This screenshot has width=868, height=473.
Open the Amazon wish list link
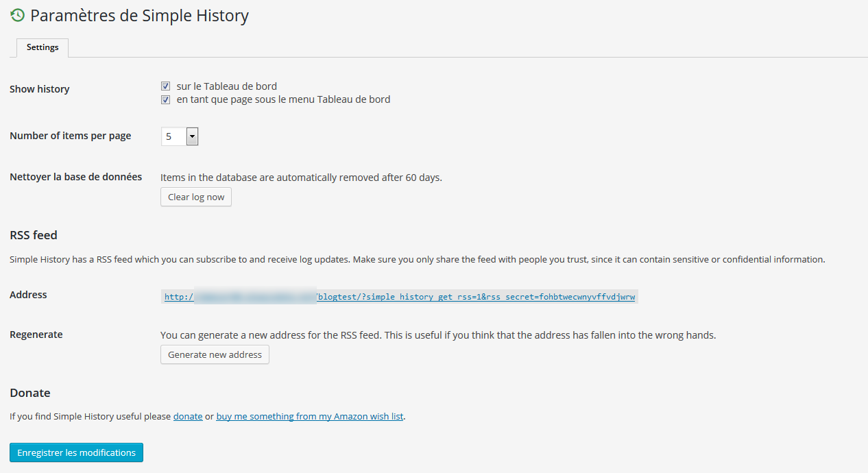[x=310, y=416]
